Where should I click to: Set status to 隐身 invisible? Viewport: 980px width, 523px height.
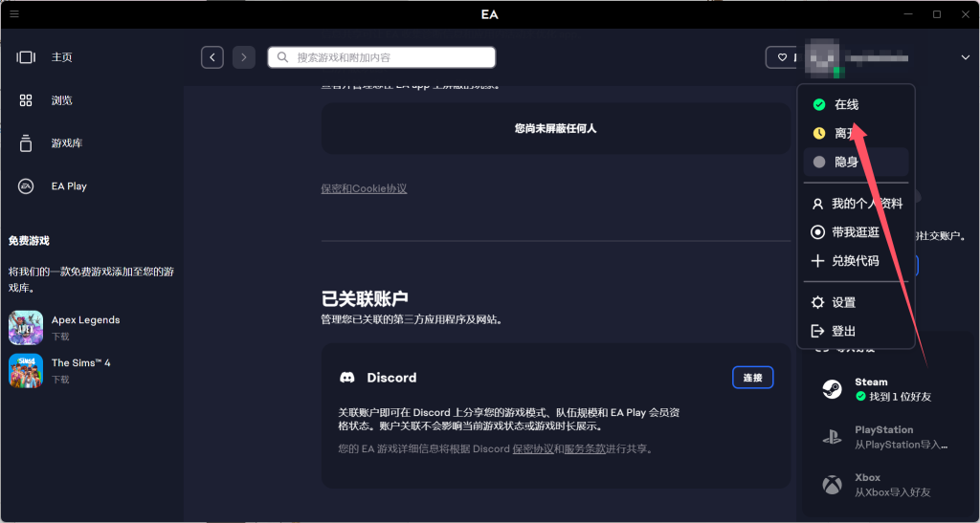[856, 163]
